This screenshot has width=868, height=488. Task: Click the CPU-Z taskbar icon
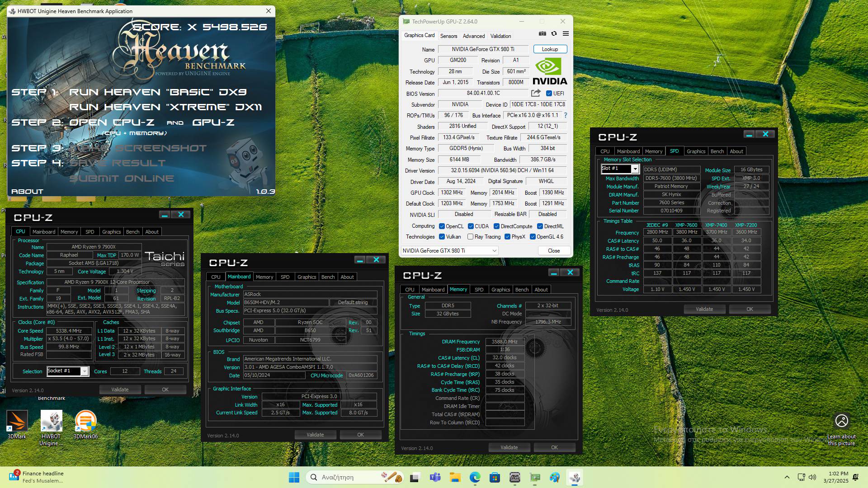(514, 477)
